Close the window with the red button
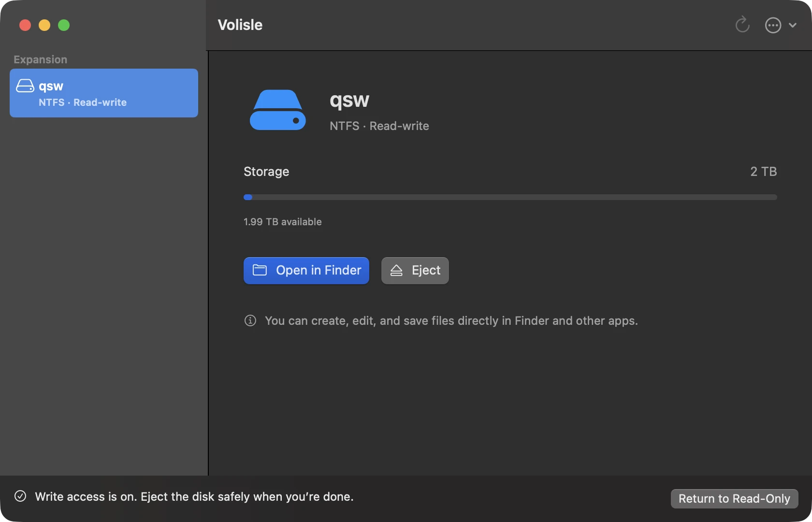 (x=25, y=25)
